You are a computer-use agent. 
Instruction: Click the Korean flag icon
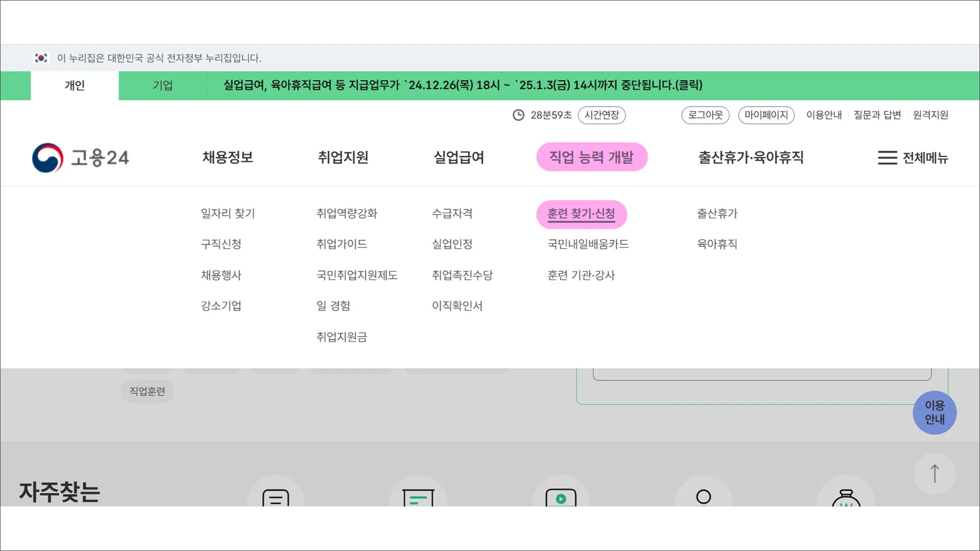click(41, 58)
